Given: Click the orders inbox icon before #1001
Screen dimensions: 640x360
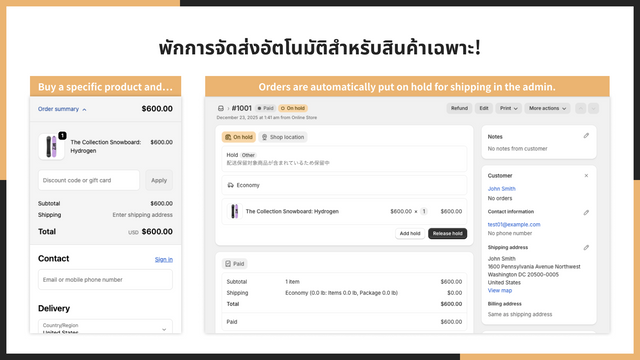Looking at the screenshot, I should [x=221, y=108].
